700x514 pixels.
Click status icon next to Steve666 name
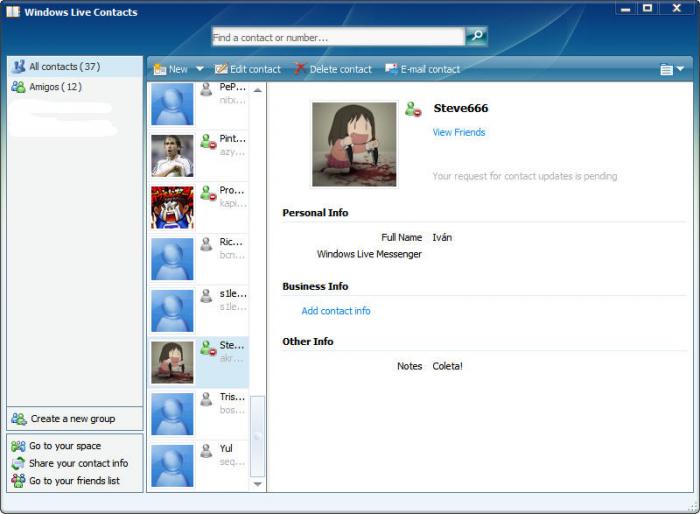[413, 109]
